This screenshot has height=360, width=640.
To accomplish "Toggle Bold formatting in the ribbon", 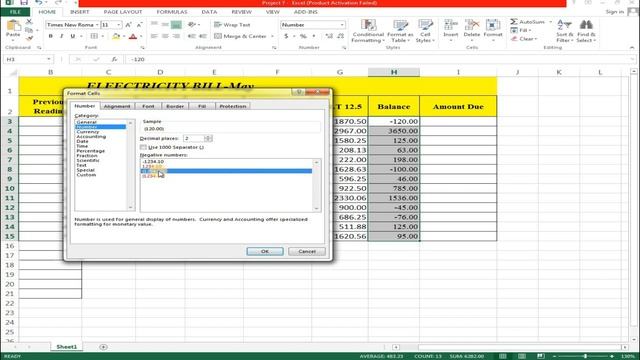I will [51, 36].
